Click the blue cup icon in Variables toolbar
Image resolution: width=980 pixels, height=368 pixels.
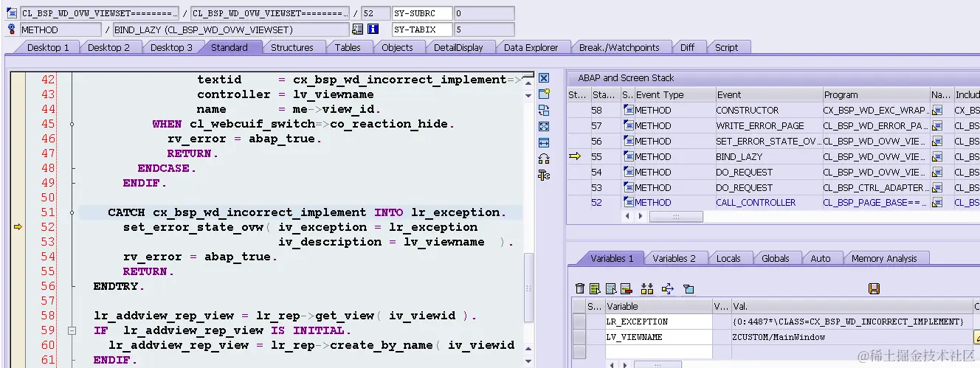click(689, 288)
